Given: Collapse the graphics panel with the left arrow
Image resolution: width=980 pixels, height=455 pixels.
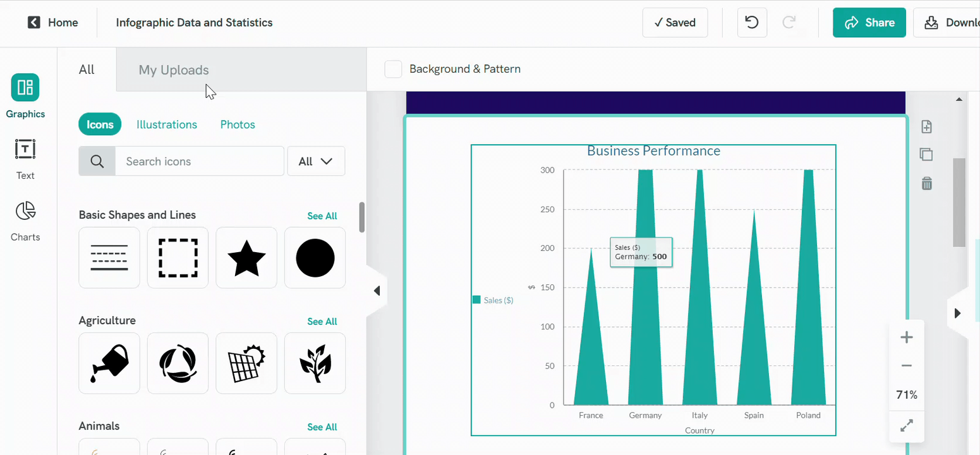Looking at the screenshot, I should (x=377, y=290).
